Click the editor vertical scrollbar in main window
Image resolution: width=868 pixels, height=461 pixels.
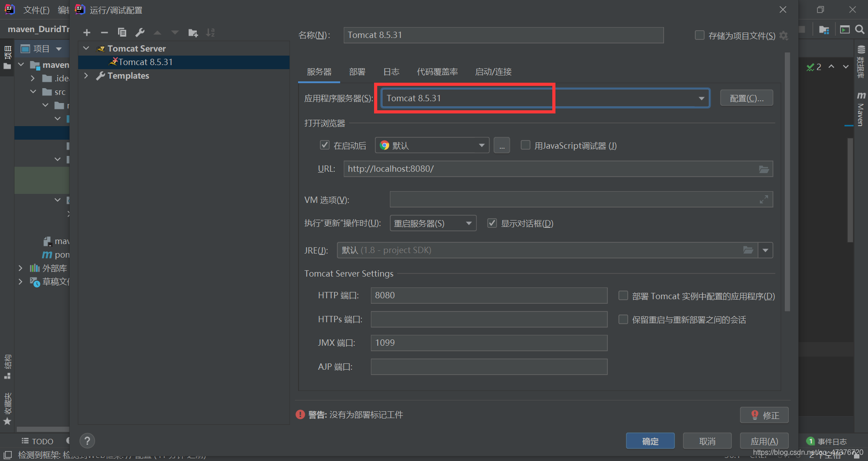(850, 190)
